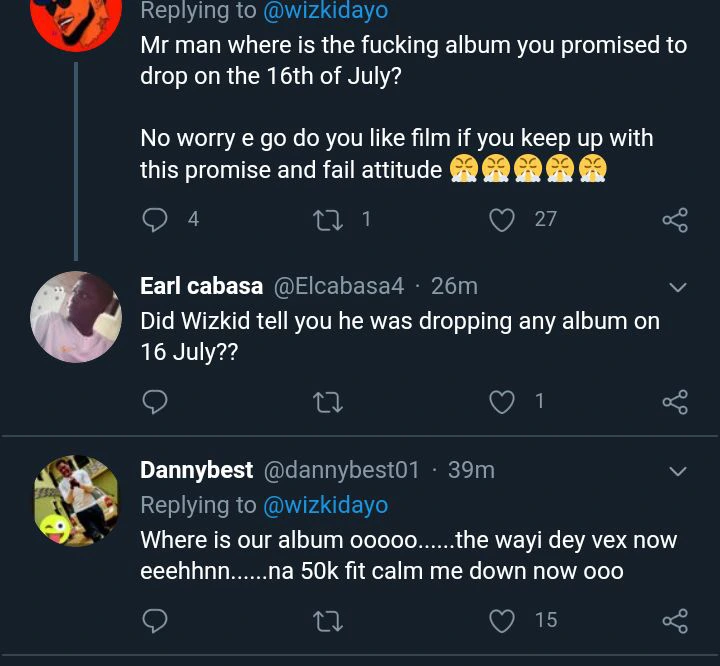Screen dimensions: 720x666
Task: Open @wizkidayo link in Dannybest's reply
Action: point(325,505)
